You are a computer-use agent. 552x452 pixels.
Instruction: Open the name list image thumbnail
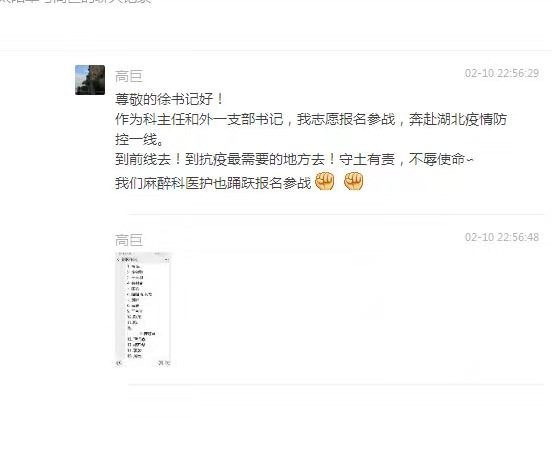click(x=143, y=309)
